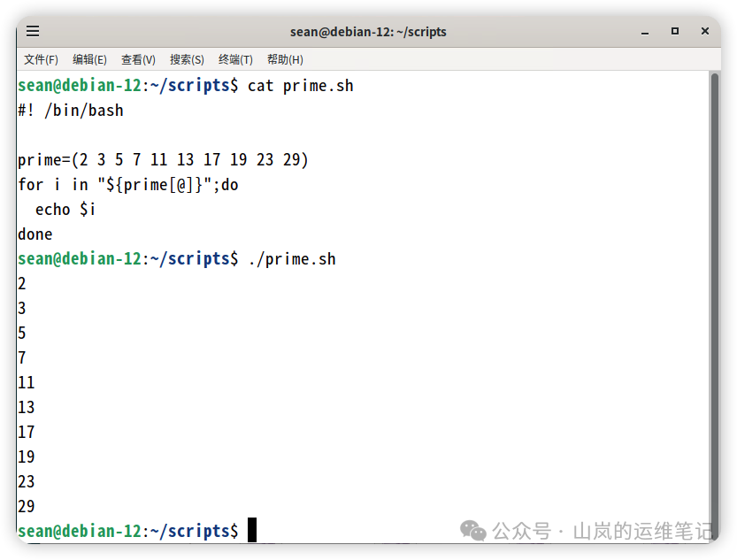Click the output line '13'

tap(27, 407)
